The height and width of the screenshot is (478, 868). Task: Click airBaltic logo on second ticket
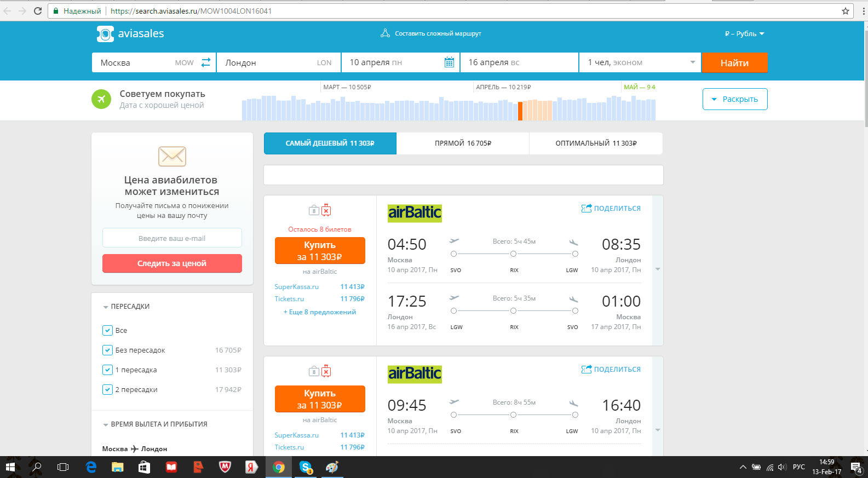pos(415,373)
